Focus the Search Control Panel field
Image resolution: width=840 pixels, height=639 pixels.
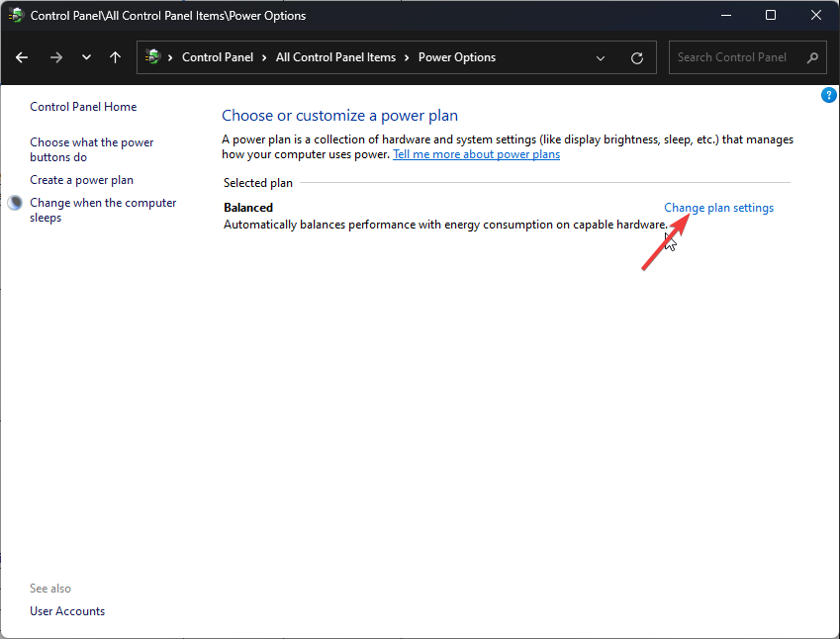point(747,57)
